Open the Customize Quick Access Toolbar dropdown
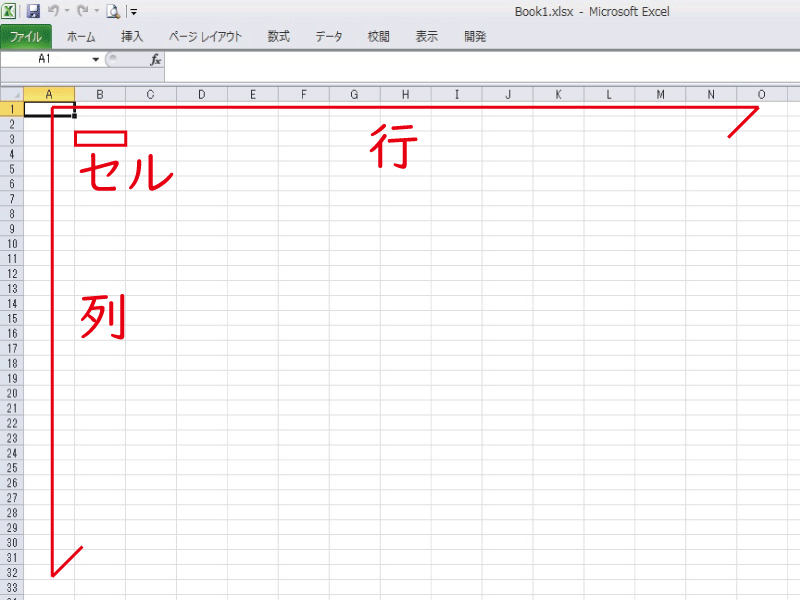The image size is (800, 600). (x=134, y=13)
